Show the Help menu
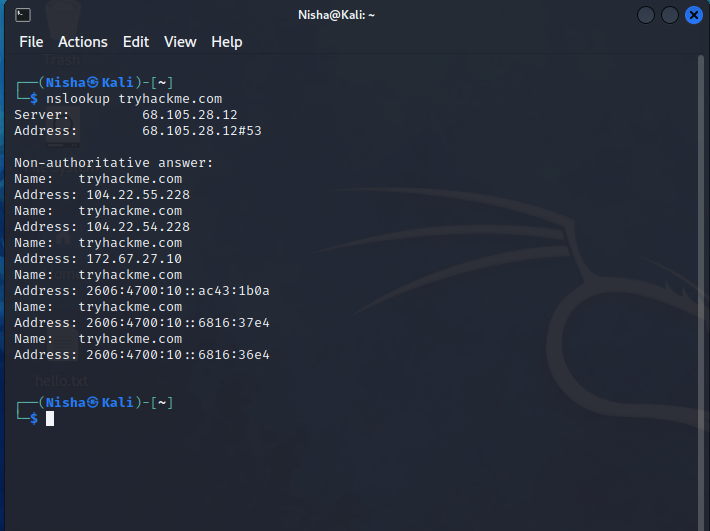This screenshot has width=710, height=531. (227, 42)
